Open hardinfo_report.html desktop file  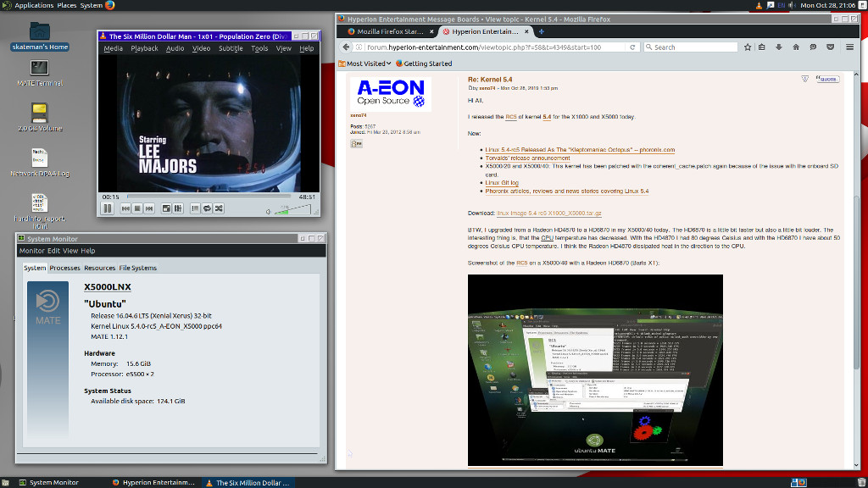coord(39,211)
